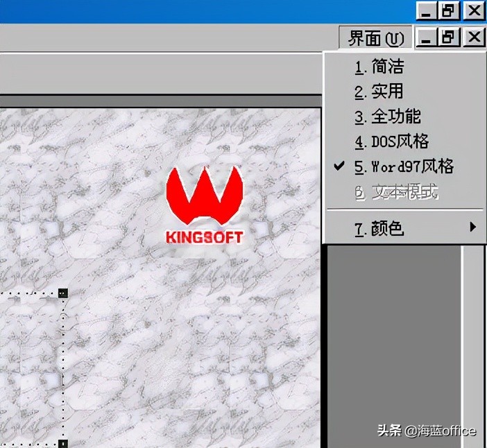Switch to 3. 全功能 interface
487x448 pixels.
point(405,117)
